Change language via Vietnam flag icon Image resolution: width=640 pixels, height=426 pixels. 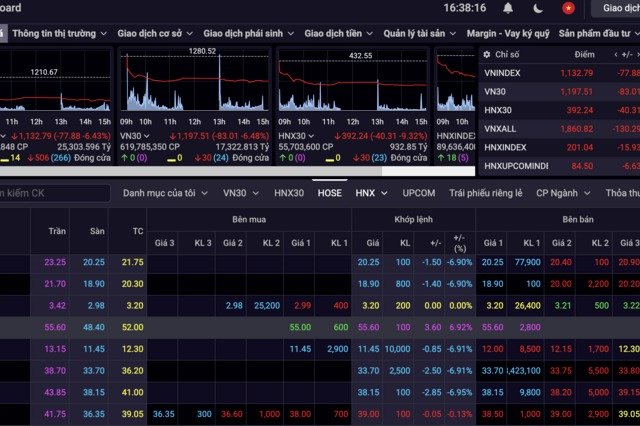click(569, 8)
